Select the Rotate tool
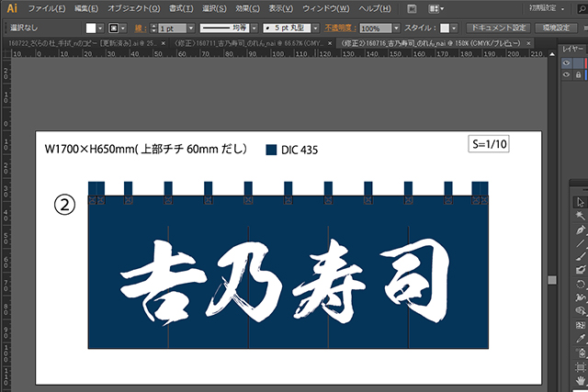Screen dimensions: 588x392 [580, 284]
